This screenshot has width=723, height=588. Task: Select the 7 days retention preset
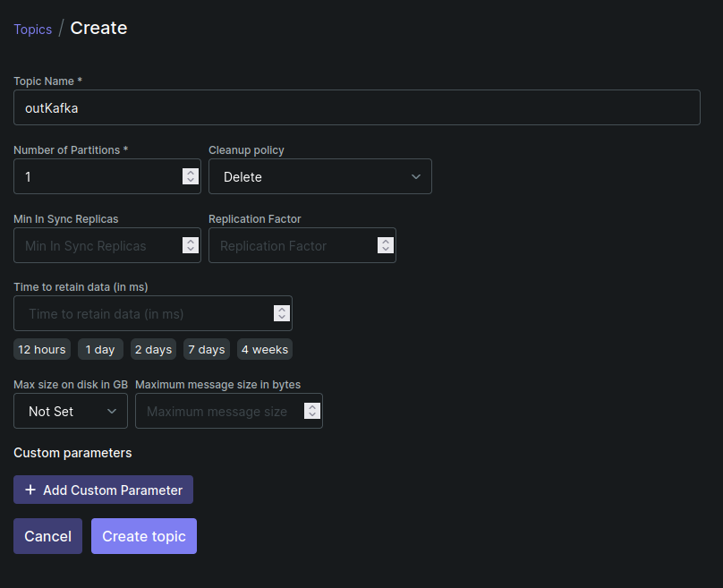click(x=206, y=349)
